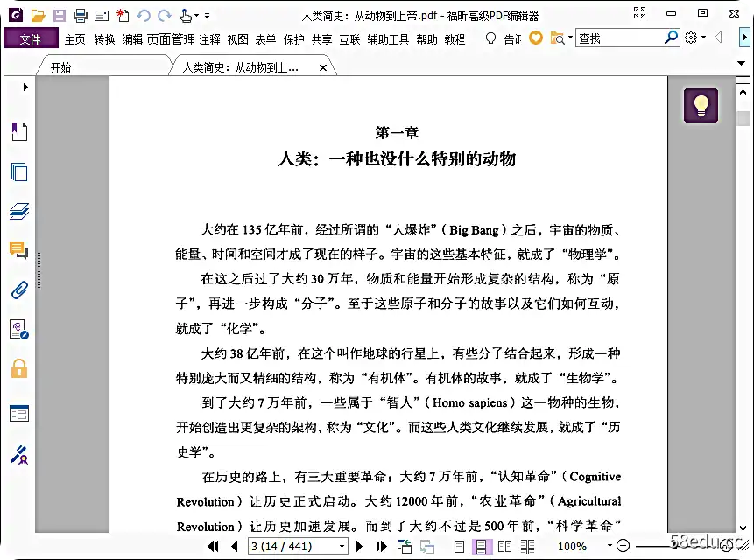Open the 主页 ribbon tab
Image resolution: width=754 pixels, height=560 pixels.
point(75,39)
